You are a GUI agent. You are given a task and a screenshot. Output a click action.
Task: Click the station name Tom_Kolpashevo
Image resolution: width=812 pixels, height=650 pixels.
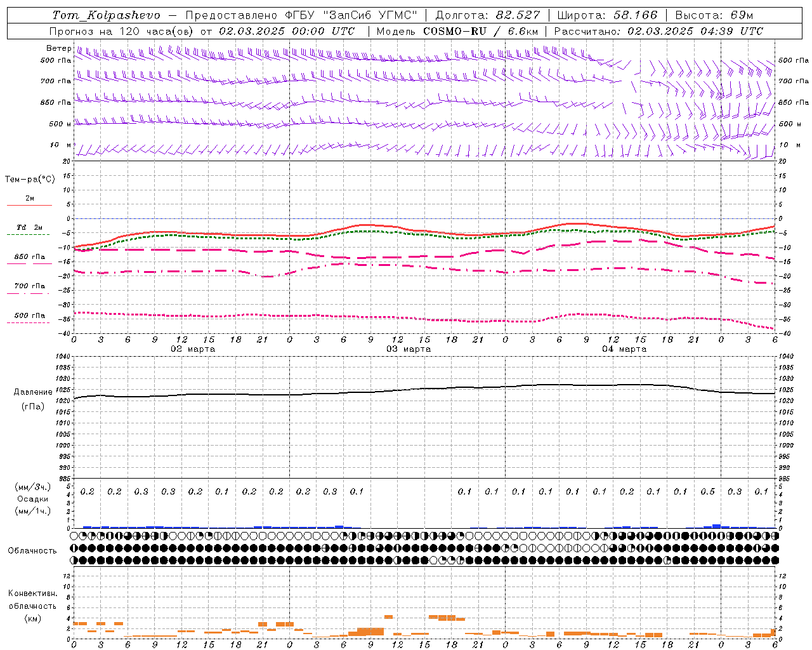(x=106, y=15)
